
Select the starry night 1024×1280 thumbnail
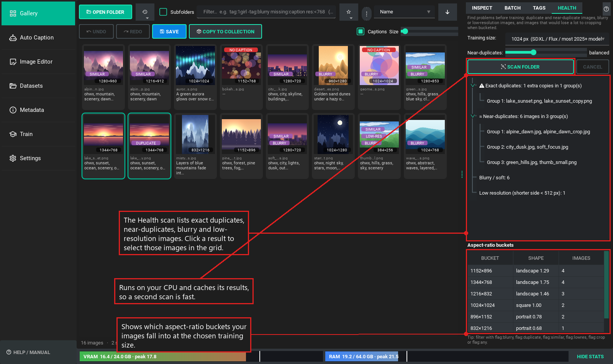point(333,146)
